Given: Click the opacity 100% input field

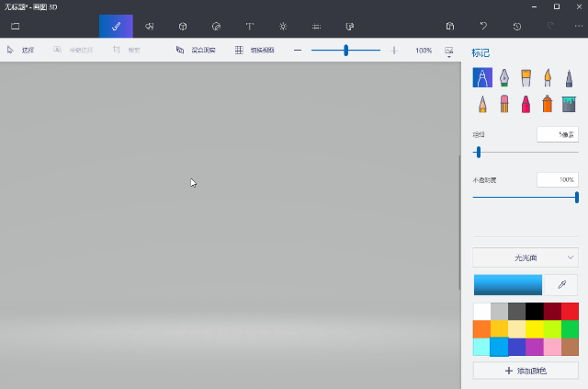Looking at the screenshot, I should point(558,180).
